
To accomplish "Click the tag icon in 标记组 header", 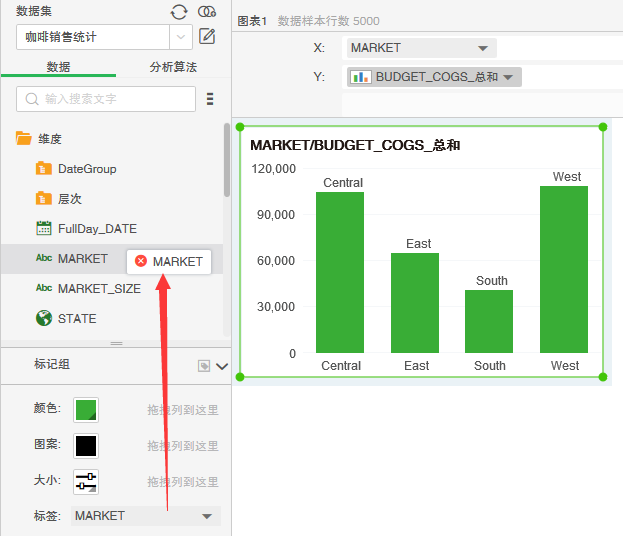I will [204, 366].
